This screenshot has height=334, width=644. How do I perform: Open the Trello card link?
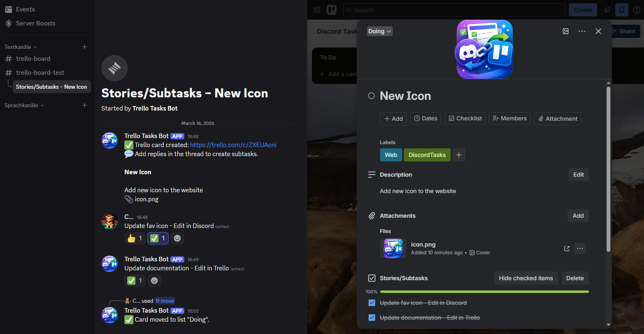tap(233, 145)
